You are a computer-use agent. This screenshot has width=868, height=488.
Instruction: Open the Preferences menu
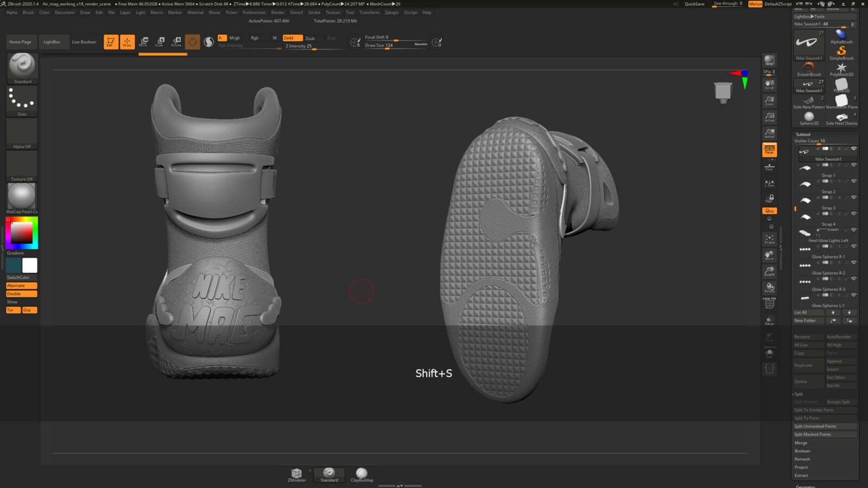254,12
